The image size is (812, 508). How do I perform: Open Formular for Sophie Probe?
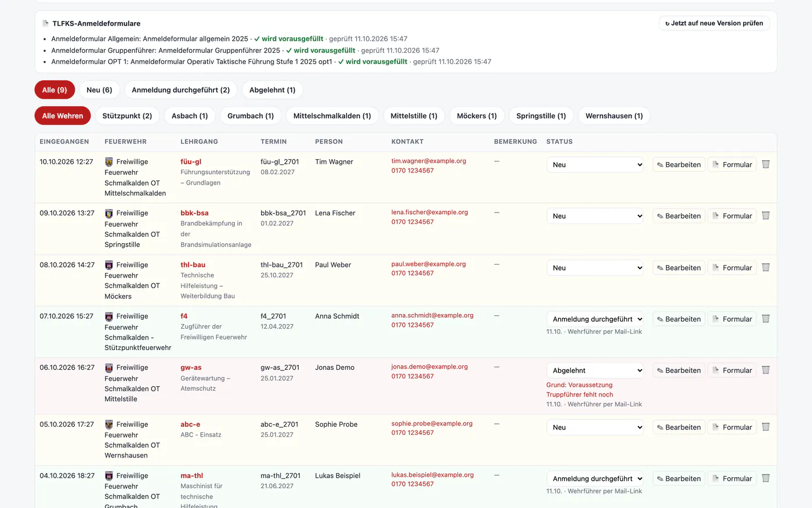pyautogui.click(x=732, y=427)
